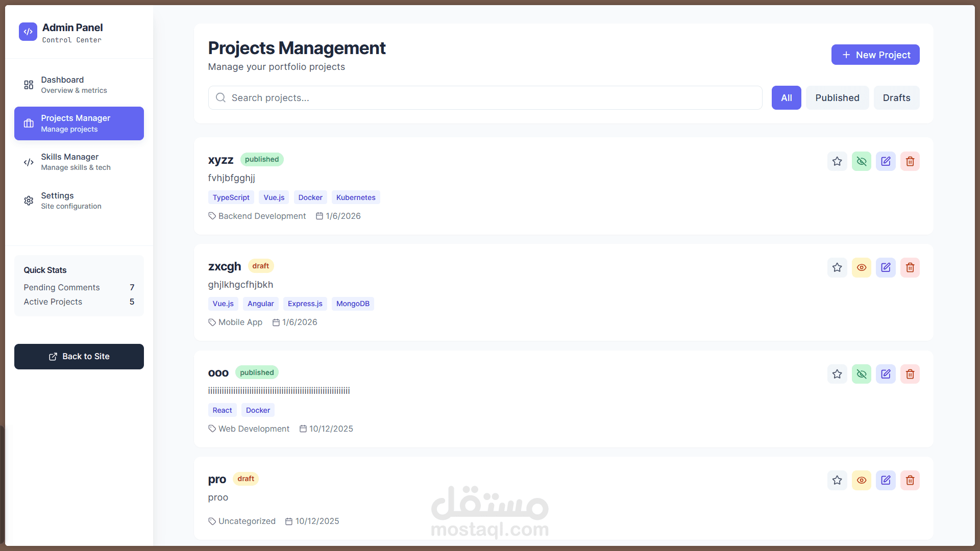Screen dimensions: 980x551
Task: Edit the ooo project
Action: click(x=886, y=374)
